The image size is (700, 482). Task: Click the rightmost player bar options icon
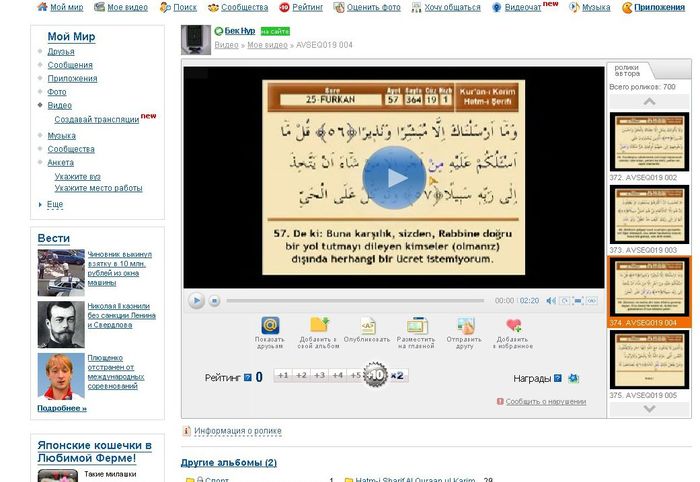click(592, 301)
